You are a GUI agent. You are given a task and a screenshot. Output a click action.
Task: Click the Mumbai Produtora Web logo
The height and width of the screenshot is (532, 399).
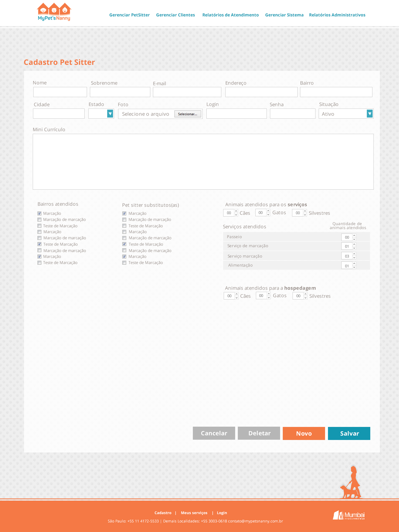(349, 515)
